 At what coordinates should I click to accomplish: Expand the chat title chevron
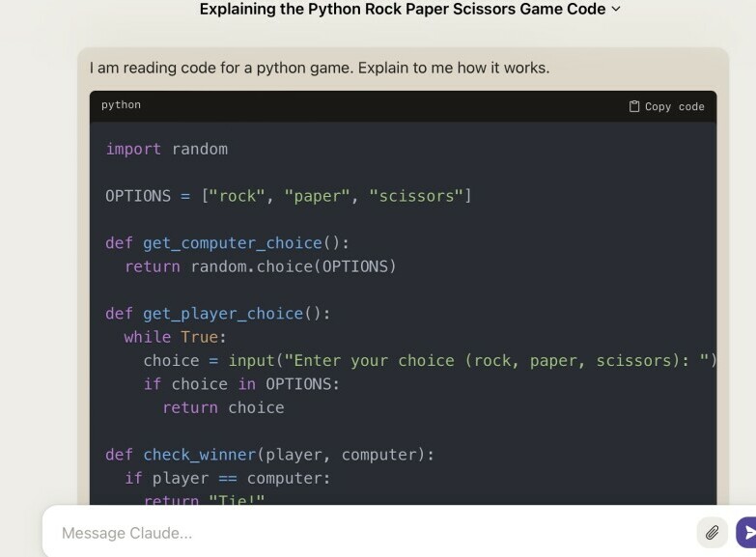617,10
